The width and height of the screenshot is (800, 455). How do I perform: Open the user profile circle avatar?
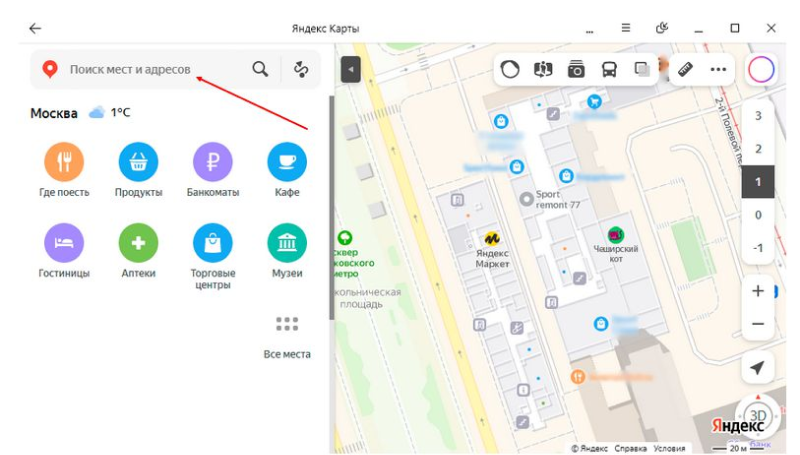click(x=761, y=69)
